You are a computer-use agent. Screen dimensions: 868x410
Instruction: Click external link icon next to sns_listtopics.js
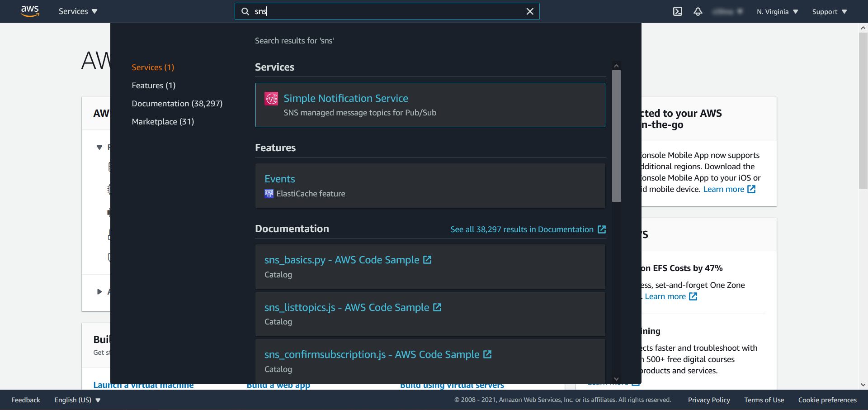coord(437,307)
